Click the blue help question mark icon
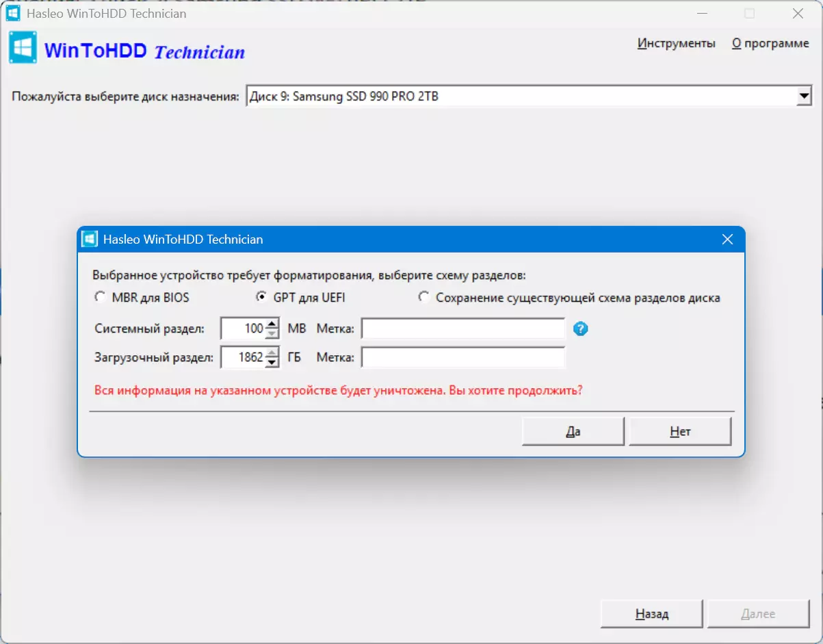Viewport: 823px width, 644px height. [581, 329]
